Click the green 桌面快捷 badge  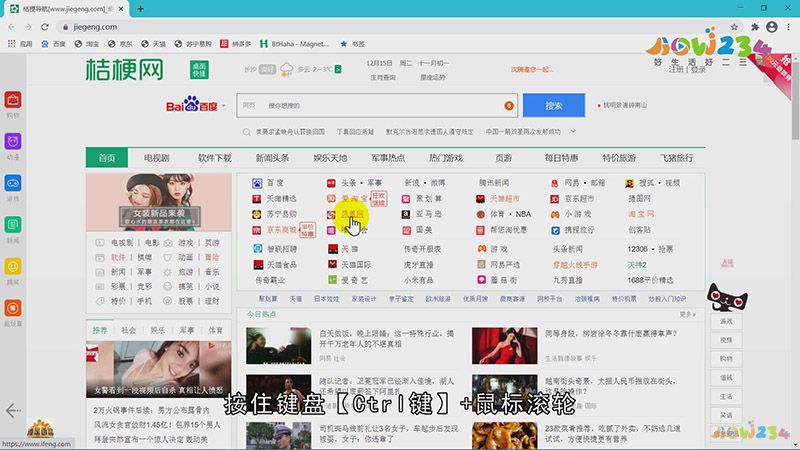[199, 70]
